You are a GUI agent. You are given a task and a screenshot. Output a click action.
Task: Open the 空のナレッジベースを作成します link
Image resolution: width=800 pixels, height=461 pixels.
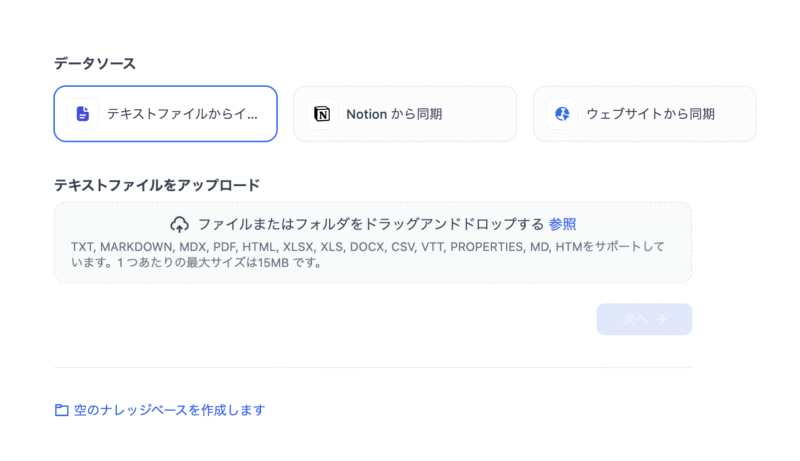point(169,410)
